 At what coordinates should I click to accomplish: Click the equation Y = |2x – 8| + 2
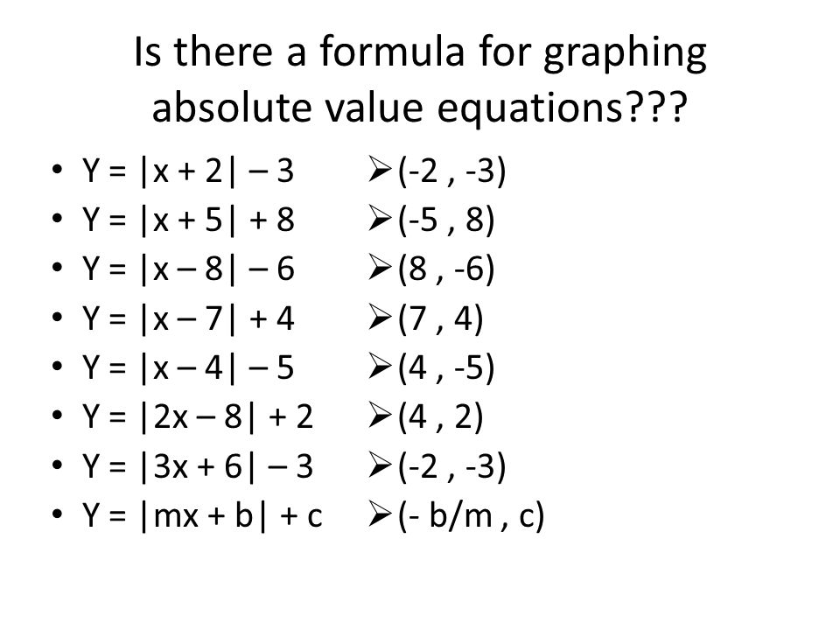pos(198,417)
